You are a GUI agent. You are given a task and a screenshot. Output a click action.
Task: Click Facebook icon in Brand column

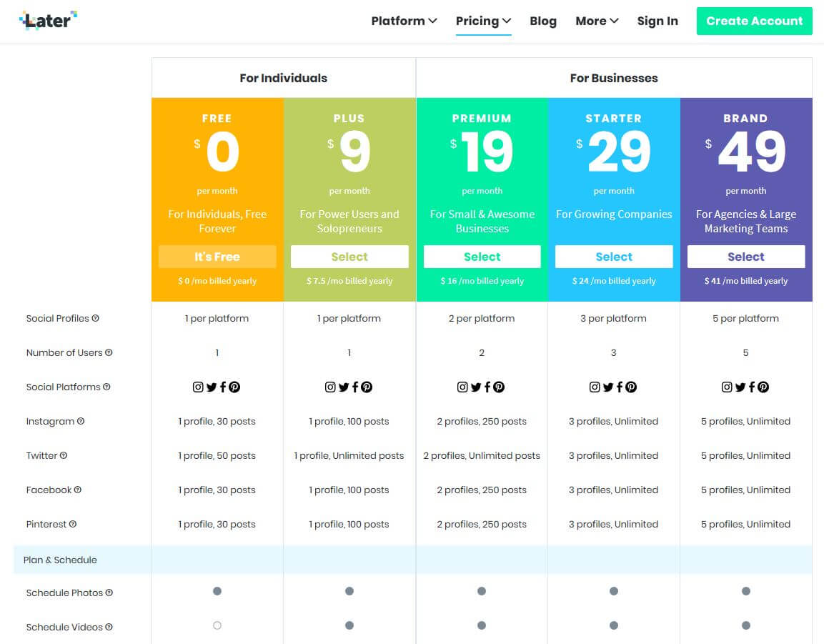point(752,387)
